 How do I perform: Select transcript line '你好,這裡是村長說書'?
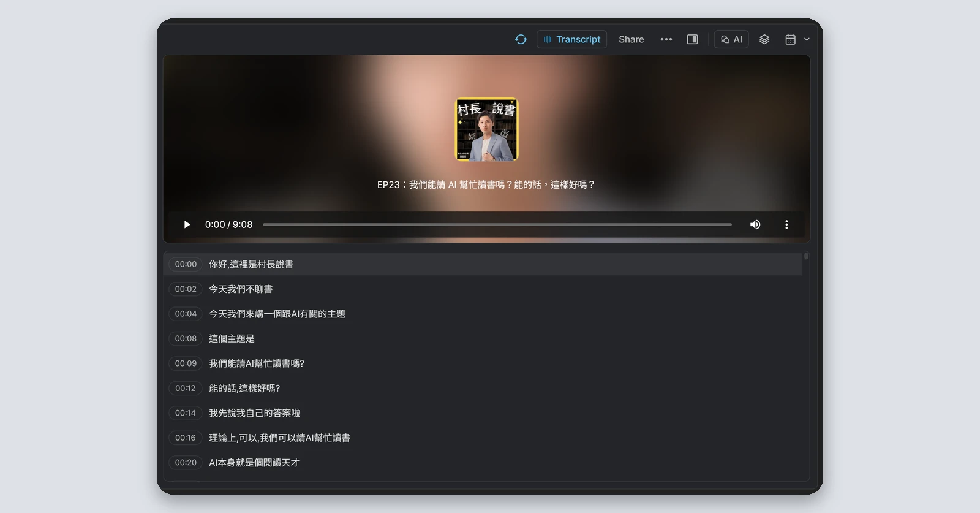tap(251, 264)
